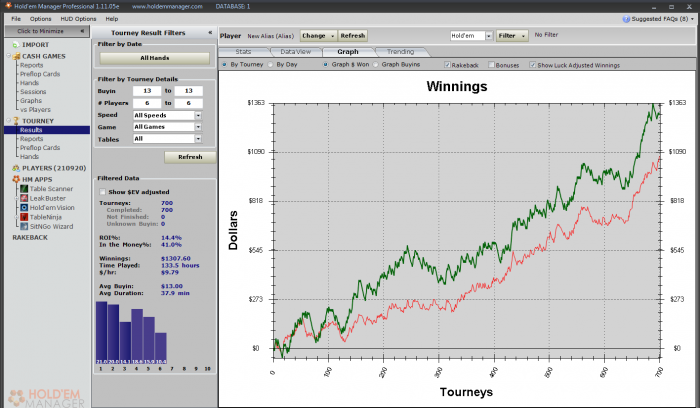Expand the Speed dropdown
The height and width of the screenshot is (408, 700).
point(198,115)
